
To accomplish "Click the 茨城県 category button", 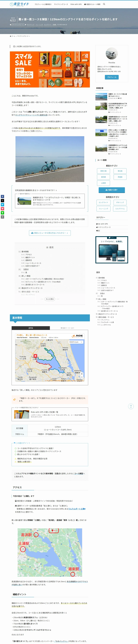I will coord(120,177).
